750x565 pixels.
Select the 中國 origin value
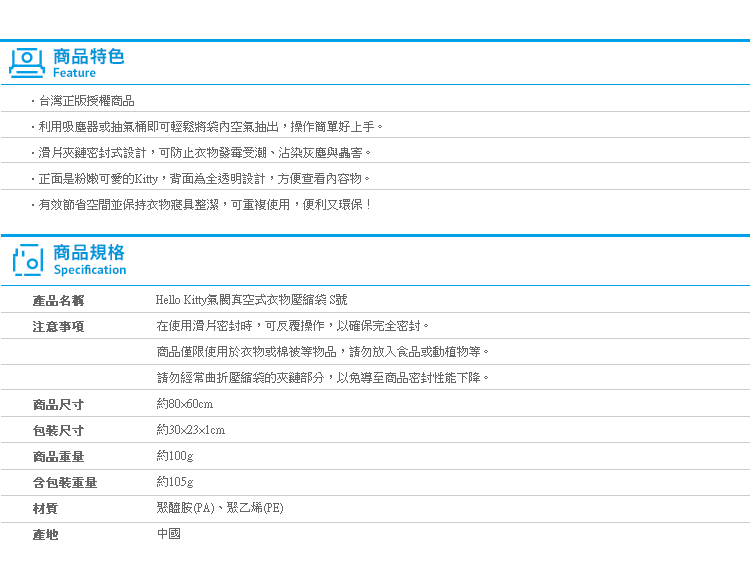(x=169, y=533)
